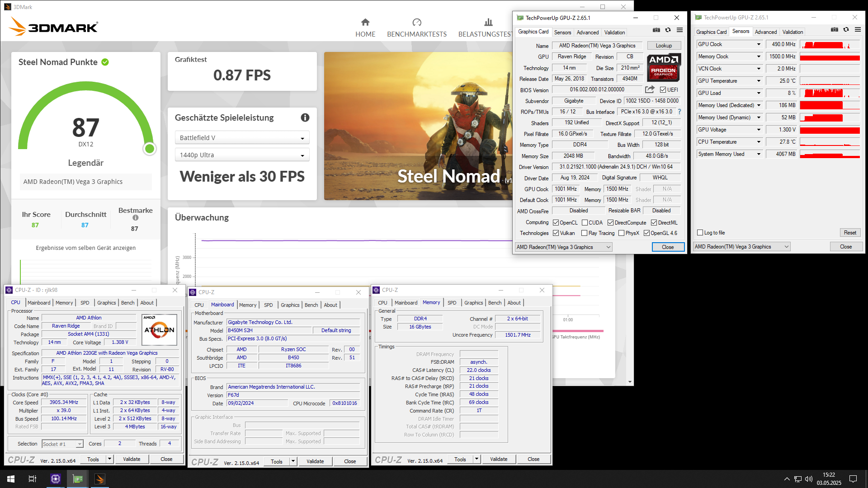Click the 3DMark scrollbar down arrow
This screenshot has height=488, width=868.
[630, 382]
